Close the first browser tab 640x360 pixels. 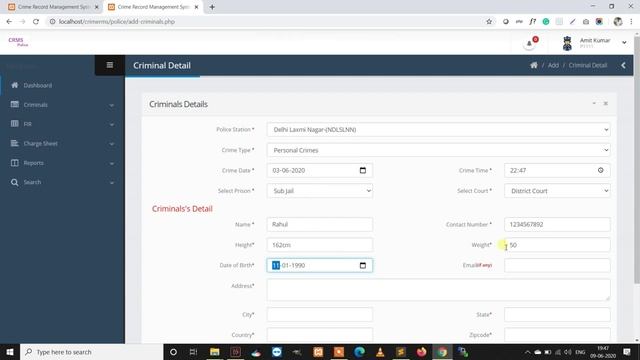click(96, 7)
